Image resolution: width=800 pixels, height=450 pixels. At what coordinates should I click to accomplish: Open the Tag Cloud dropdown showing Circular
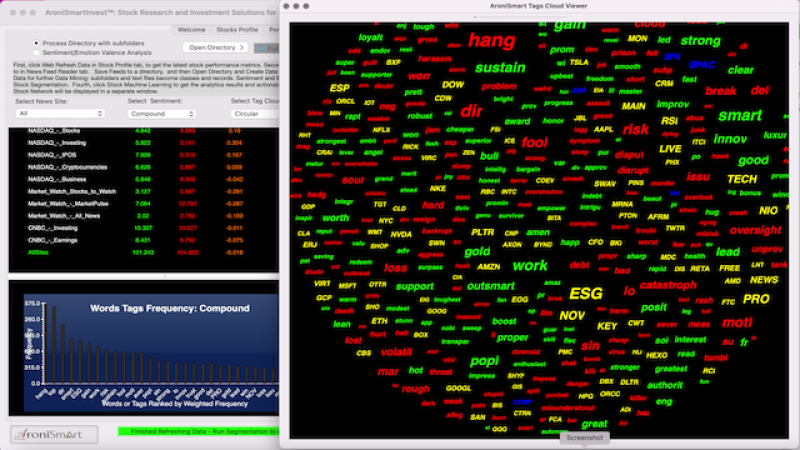(x=255, y=114)
